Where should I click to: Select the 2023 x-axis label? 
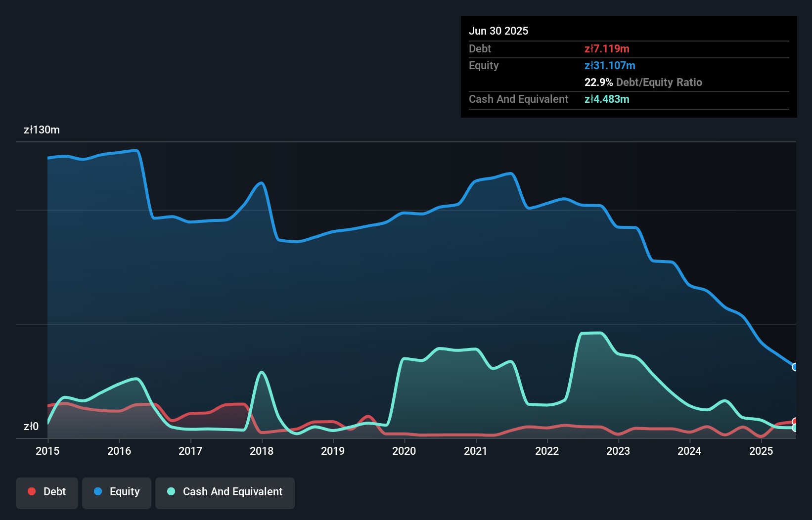pos(618,451)
